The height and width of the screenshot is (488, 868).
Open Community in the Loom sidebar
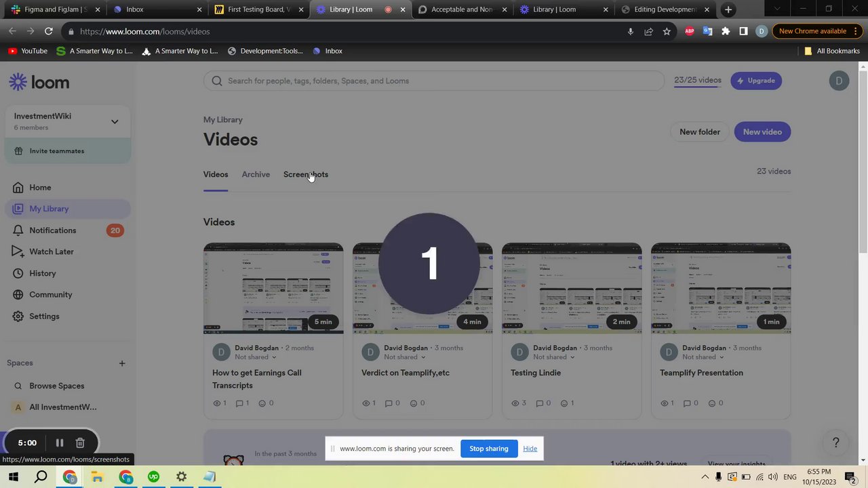pos(50,295)
